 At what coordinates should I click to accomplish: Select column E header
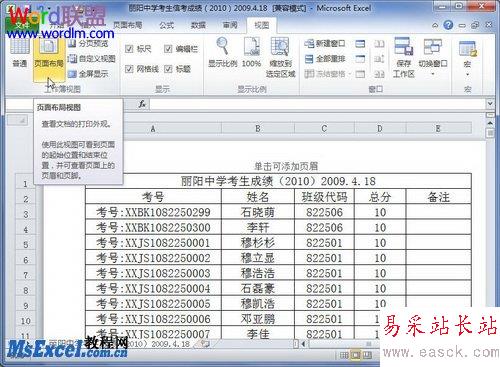tap(438, 128)
